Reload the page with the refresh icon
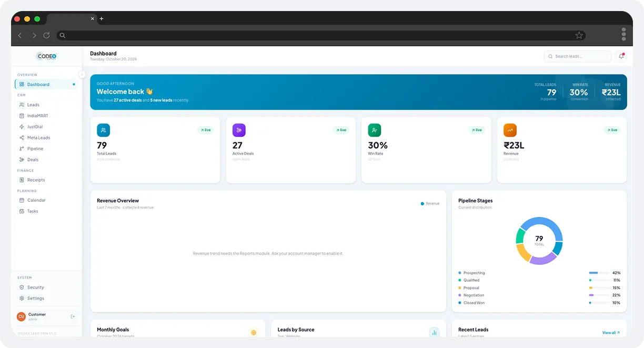This screenshot has width=644, height=348. [x=46, y=35]
